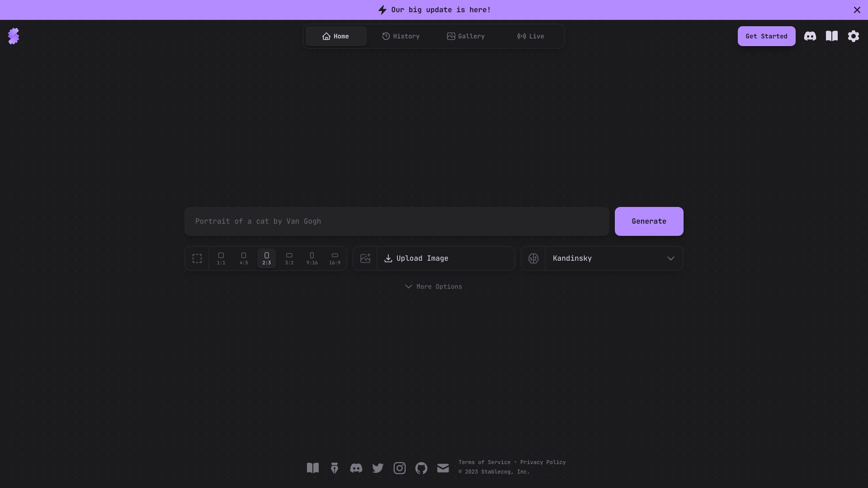868x488 pixels.
Task: Open Discord community via header icon
Action: click(810, 36)
